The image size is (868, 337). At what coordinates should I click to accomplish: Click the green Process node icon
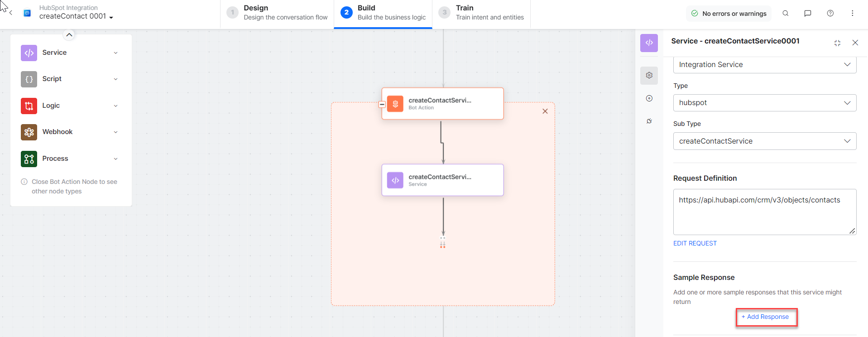pyautogui.click(x=29, y=159)
